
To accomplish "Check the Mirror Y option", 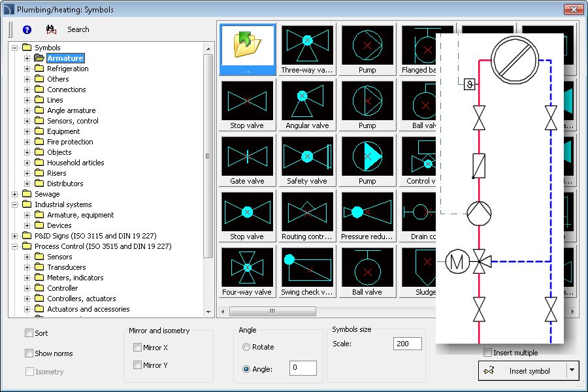I will click(x=137, y=365).
